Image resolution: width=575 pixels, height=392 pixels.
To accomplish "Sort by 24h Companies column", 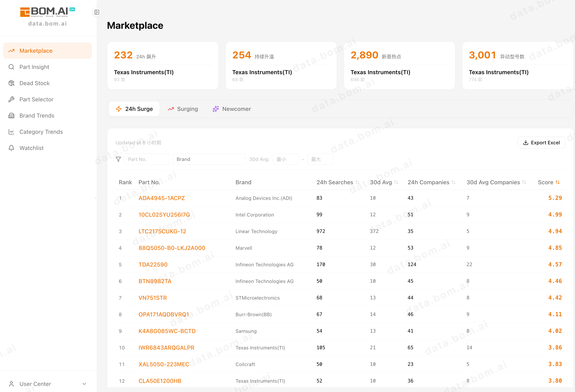I will tap(432, 182).
